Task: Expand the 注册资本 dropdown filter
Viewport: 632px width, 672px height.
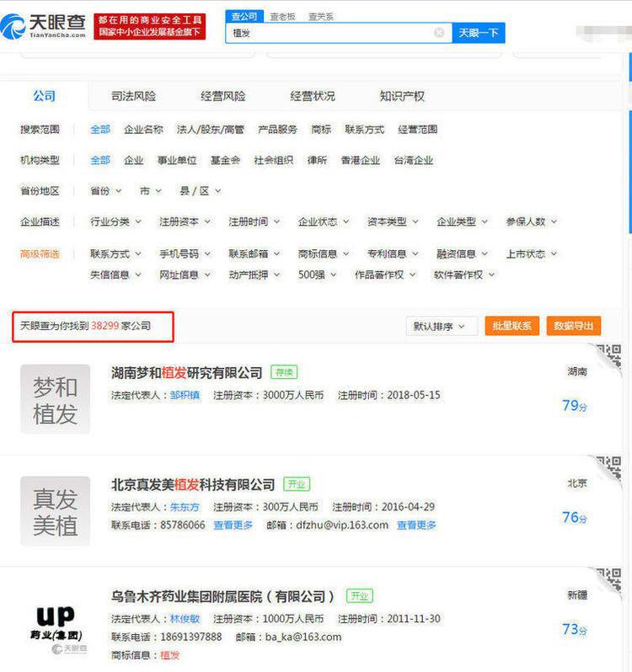Action: point(184,221)
